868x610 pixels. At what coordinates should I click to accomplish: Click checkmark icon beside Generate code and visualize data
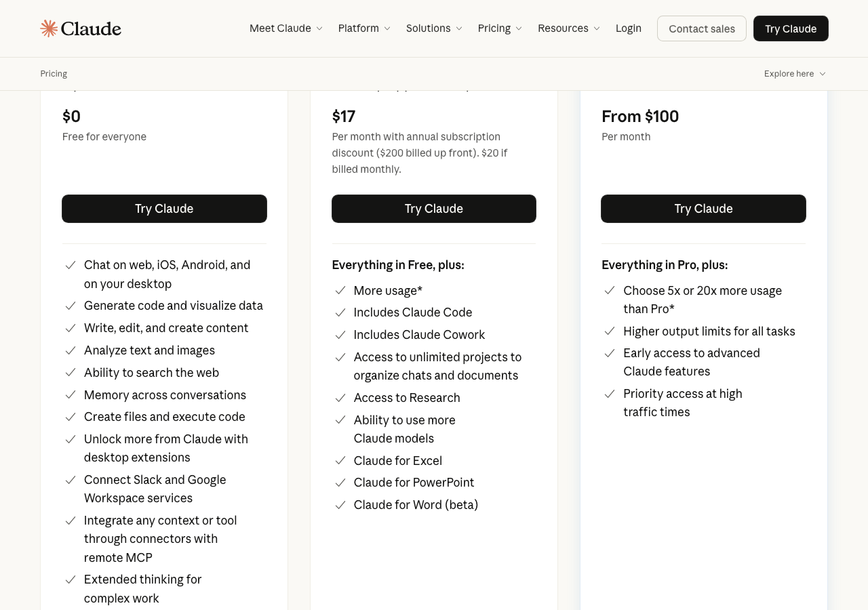70,306
